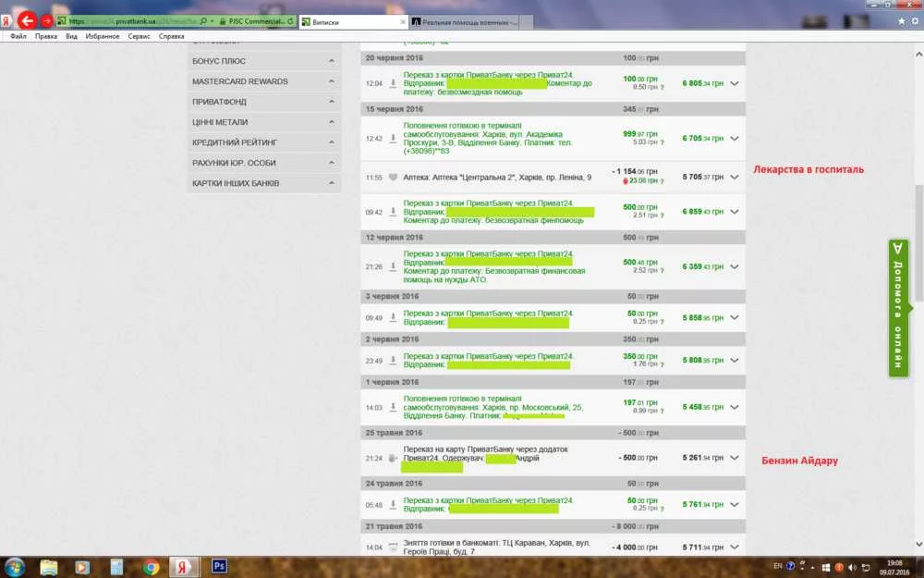Click the red browser back arrow button
Screen dimensions: 924x578
tap(27, 20)
